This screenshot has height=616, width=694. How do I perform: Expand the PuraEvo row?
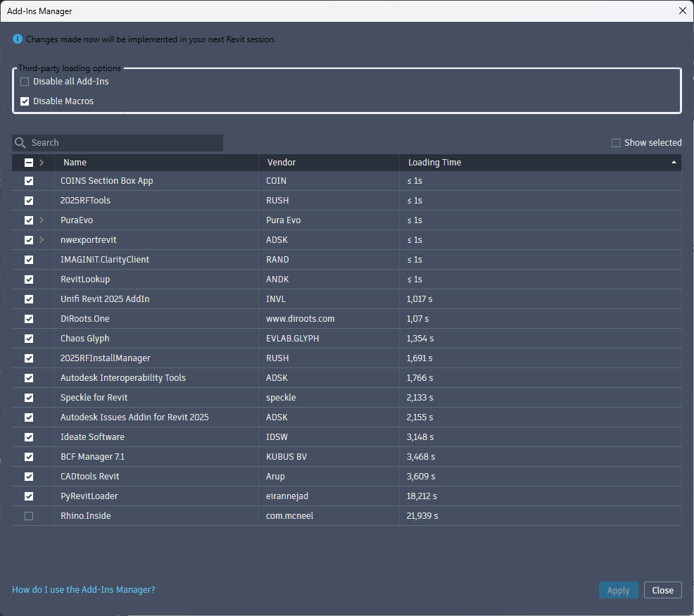(42, 220)
